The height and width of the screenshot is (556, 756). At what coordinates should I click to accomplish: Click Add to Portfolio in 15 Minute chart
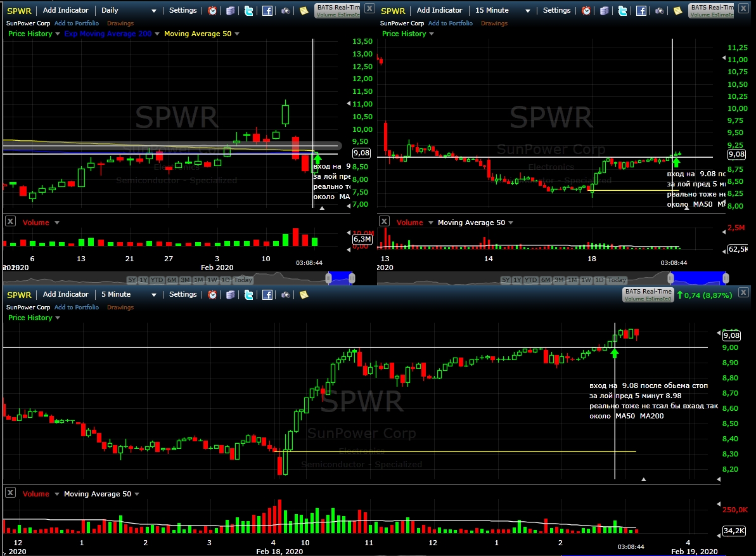click(451, 23)
